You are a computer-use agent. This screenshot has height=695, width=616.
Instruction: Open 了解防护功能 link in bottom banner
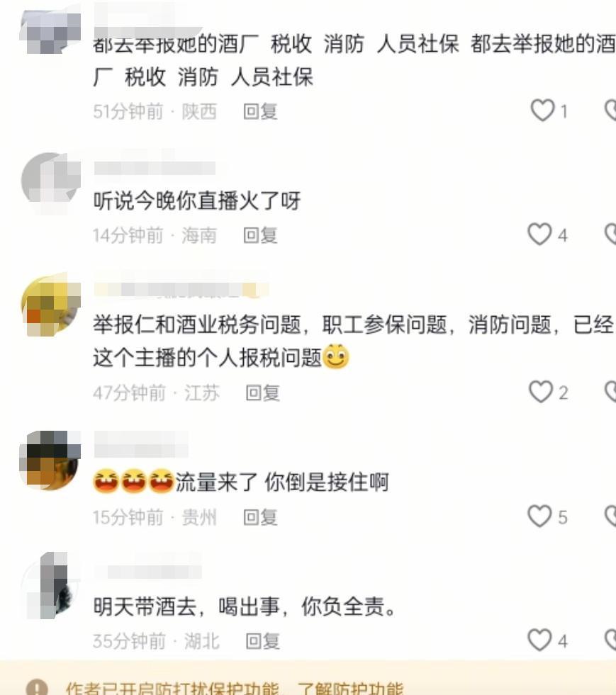click(x=350, y=689)
